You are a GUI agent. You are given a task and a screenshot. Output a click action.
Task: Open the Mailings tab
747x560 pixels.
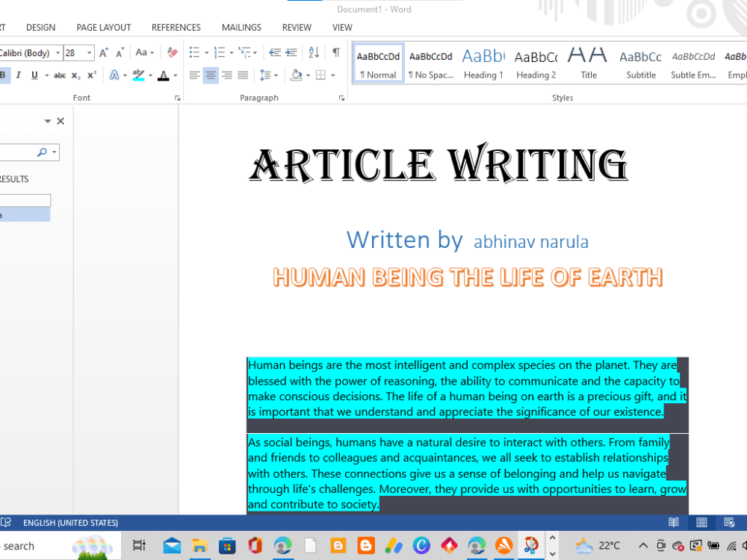[x=241, y=28]
